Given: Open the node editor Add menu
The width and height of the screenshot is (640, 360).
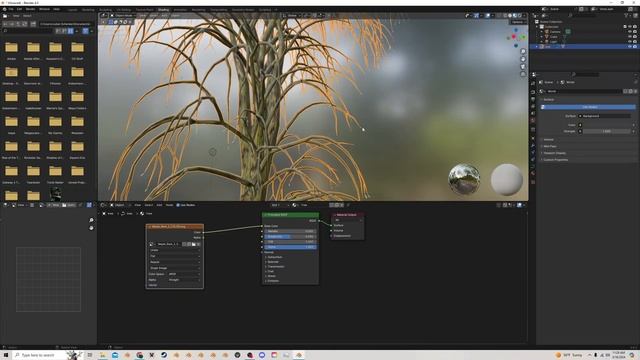Looking at the screenshot, I should coord(159,205).
